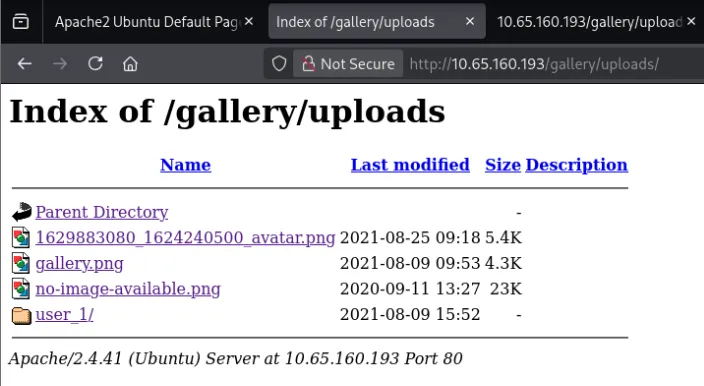Image resolution: width=704 pixels, height=386 pixels.
Task: Open the Firefox View tab list icon
Action: pyautogui.click(x=21, y=22)
